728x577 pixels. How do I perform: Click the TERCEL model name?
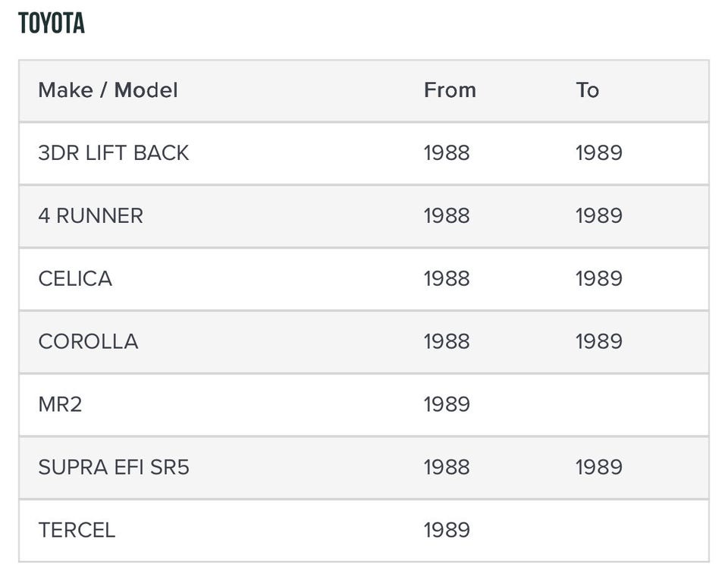pyautogui.click(x=77, y=531)
